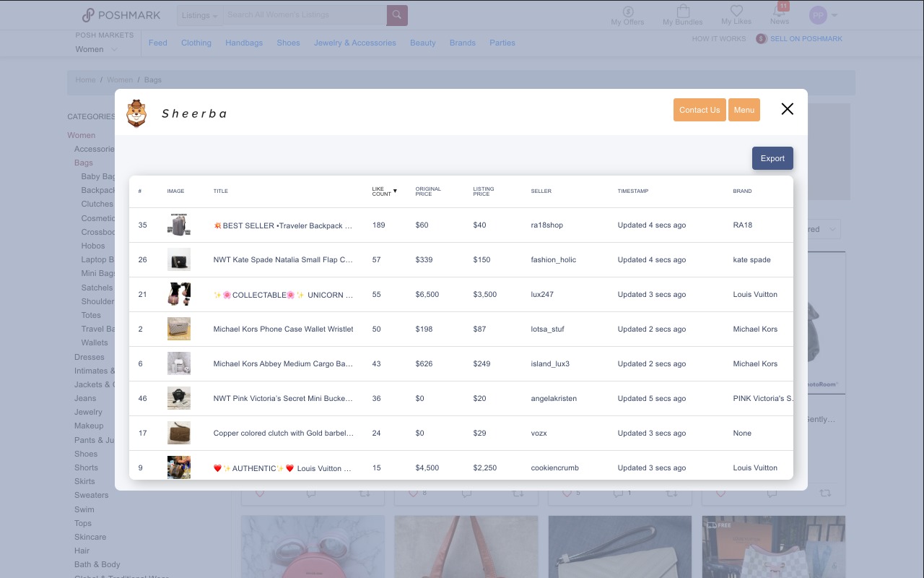Click the Contact Us button
The width and height of the screenshot is (924, 578).
coord(699,110)
